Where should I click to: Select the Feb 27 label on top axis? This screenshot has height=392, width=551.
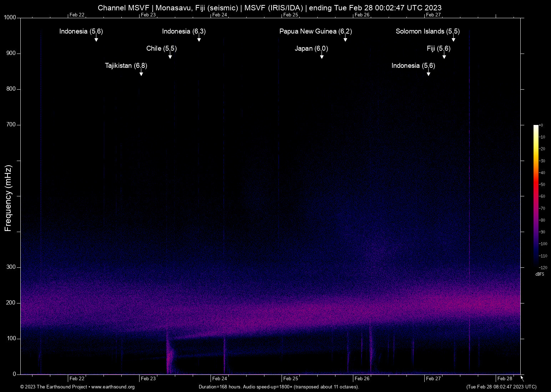pyautogui.click(x=434, y=15)
